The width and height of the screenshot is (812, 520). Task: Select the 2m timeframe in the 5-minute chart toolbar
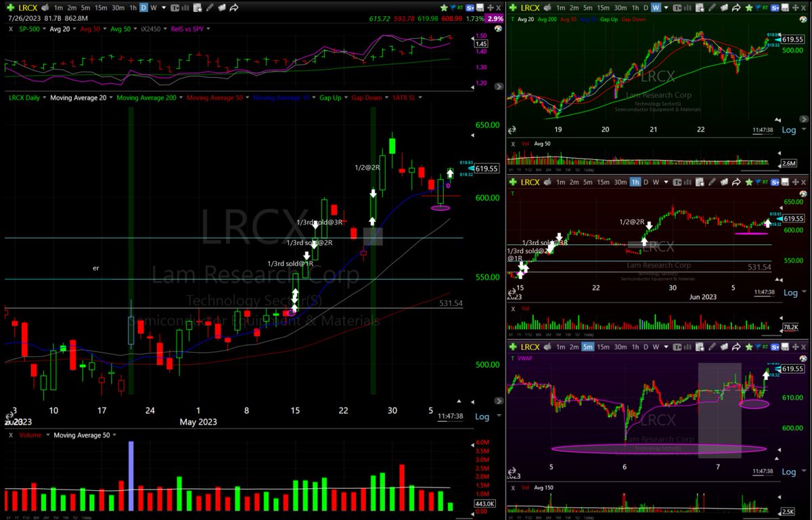pyautogui.click(x=574, y=347)
